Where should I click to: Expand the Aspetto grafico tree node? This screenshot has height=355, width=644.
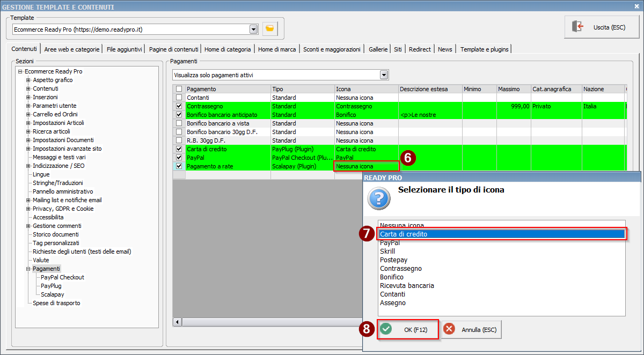[28, 80]
